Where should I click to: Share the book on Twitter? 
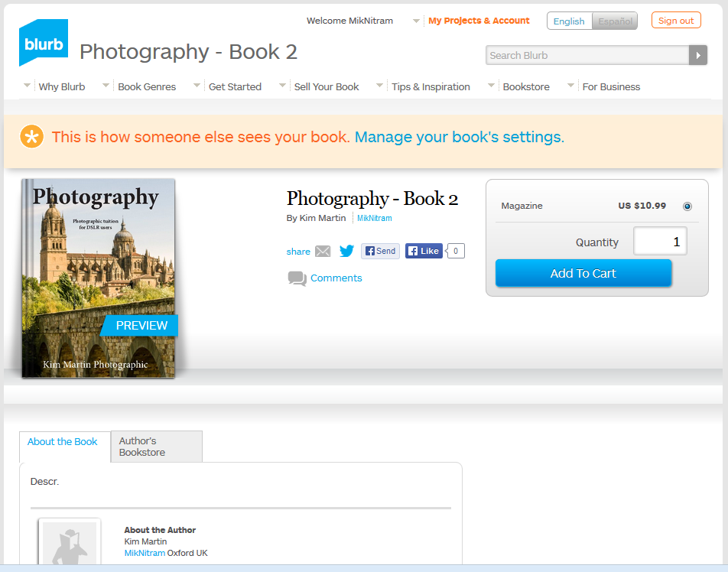tap(346, 251)
